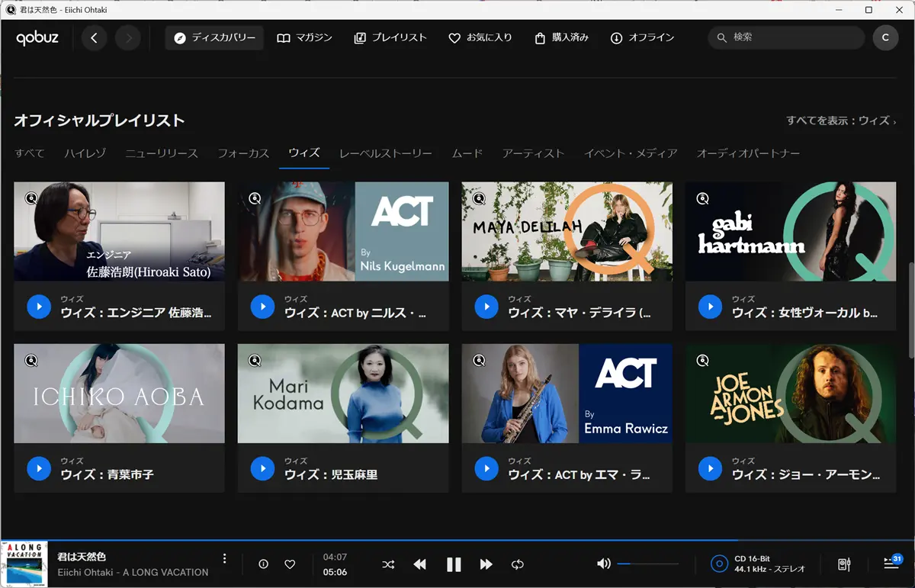Toggle repeat mode
This screenshot has height=588, width=915.
tap(518, 564)
